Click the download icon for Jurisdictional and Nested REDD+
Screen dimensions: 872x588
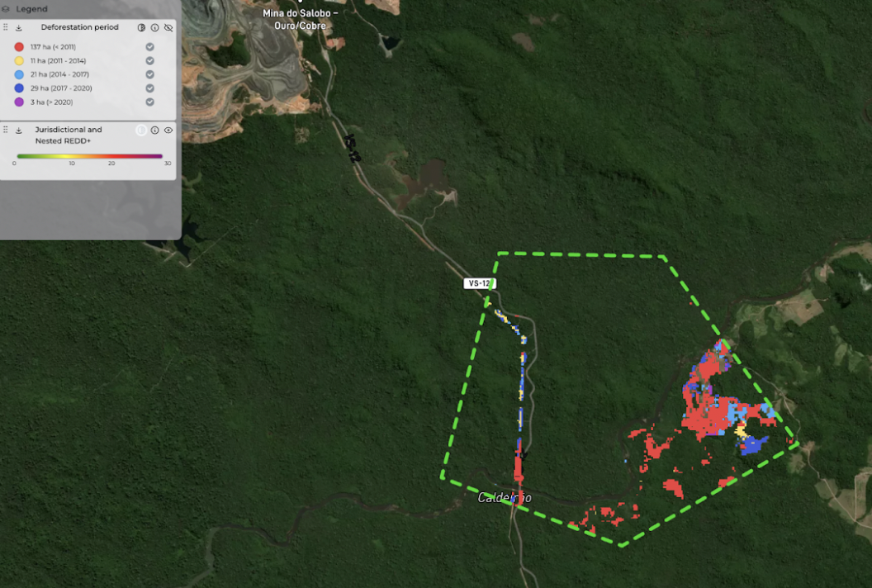[x=18, y=130]
